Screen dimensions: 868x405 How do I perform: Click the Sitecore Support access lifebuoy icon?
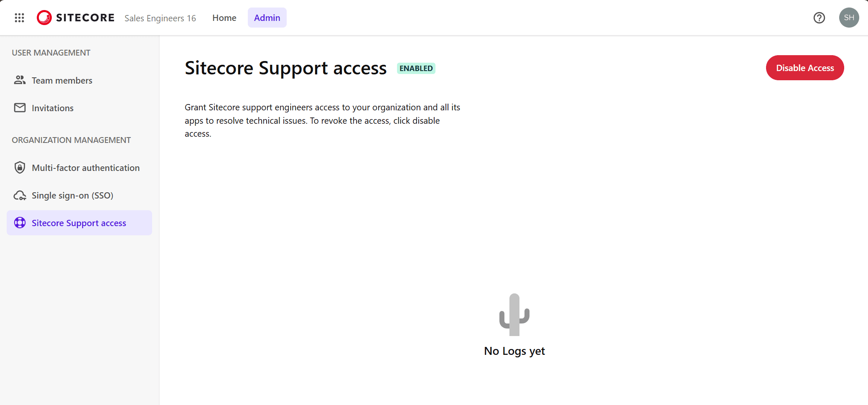pos(20,223)
